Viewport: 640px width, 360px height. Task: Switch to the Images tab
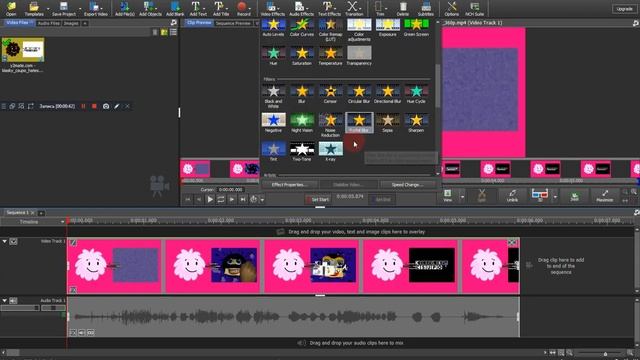coord(71,23)
